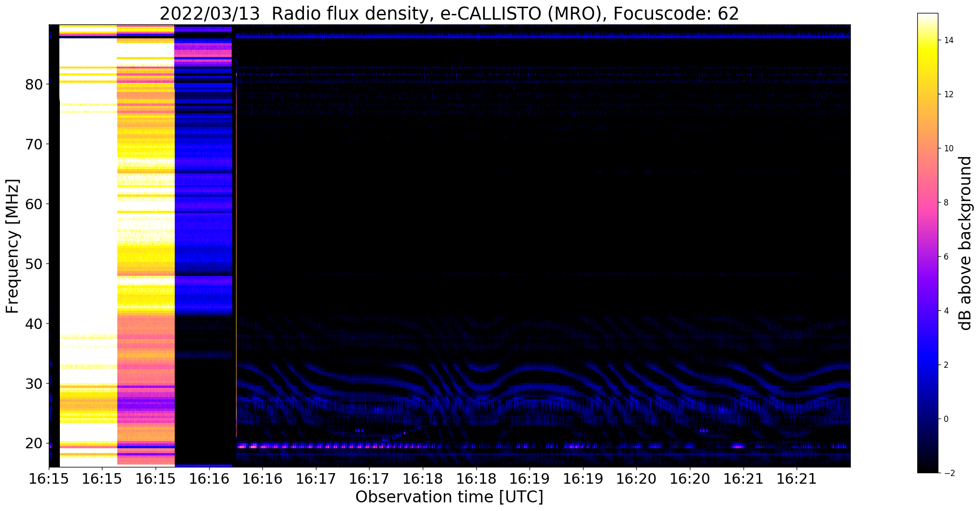Click the vertical colorbar gradient strip
Image resolution: width=980 pixels, height=511 pixels.
(927, 243)
